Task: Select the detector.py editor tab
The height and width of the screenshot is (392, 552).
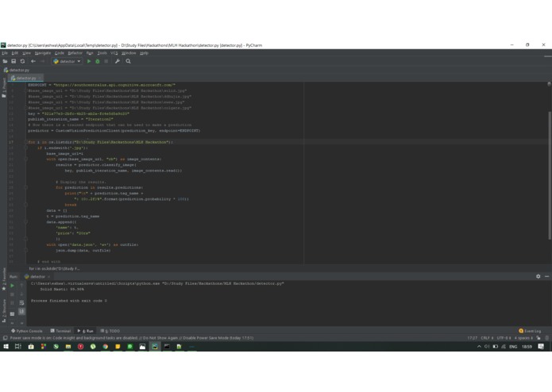Action: pos(24,78)
